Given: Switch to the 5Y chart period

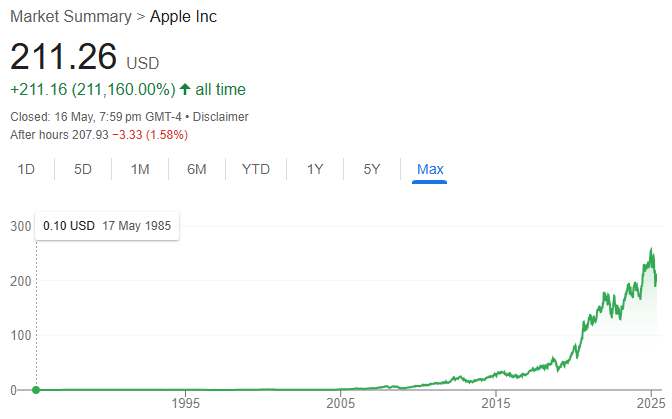Looking at the screenshot, I should tap(372, 169).
